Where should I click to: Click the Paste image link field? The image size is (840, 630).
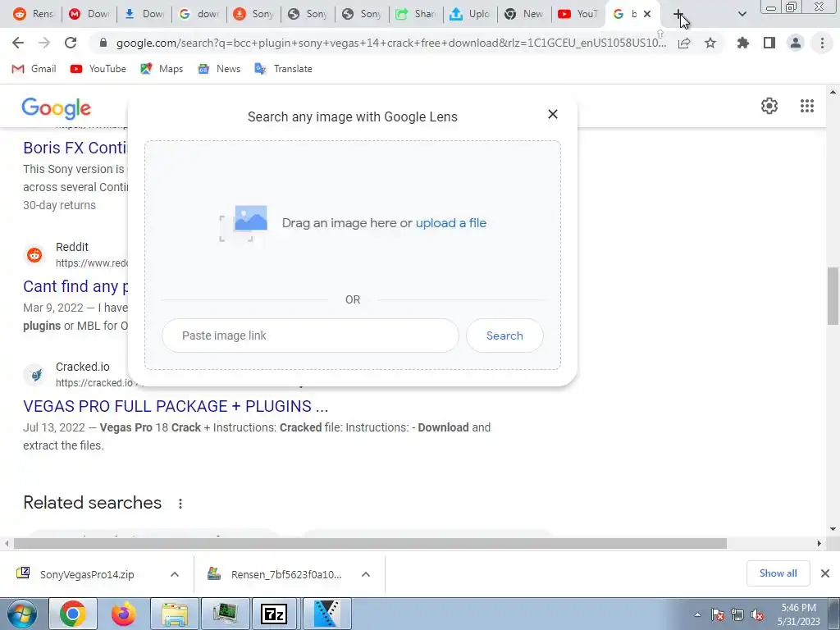click(x=310, y=336)
